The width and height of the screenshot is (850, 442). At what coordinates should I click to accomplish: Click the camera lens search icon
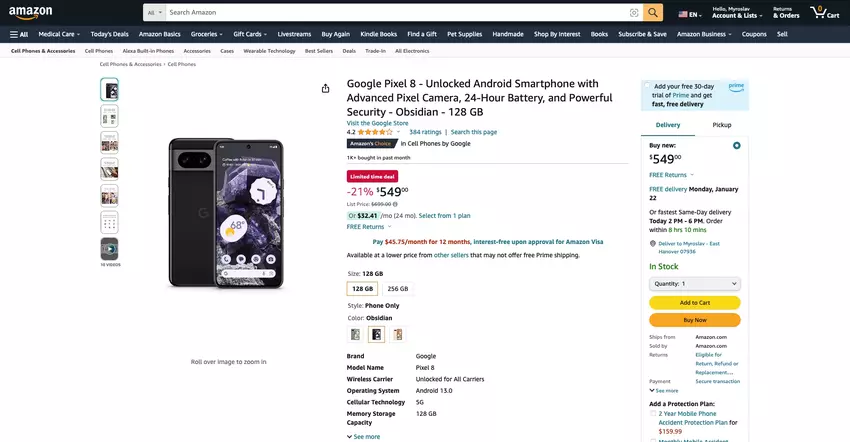633,13
